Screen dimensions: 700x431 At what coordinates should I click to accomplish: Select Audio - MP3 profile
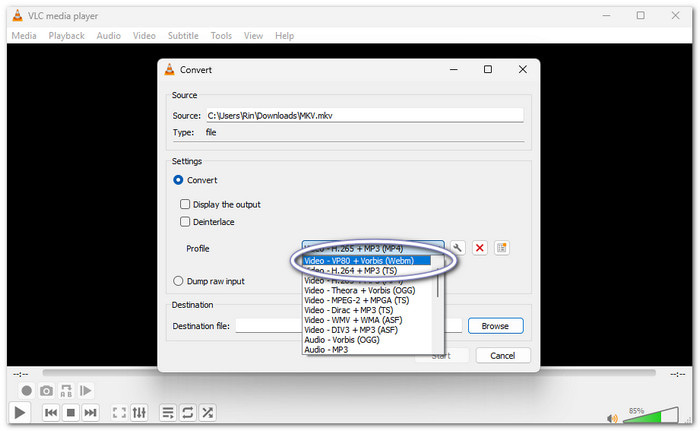click(367, 349)
